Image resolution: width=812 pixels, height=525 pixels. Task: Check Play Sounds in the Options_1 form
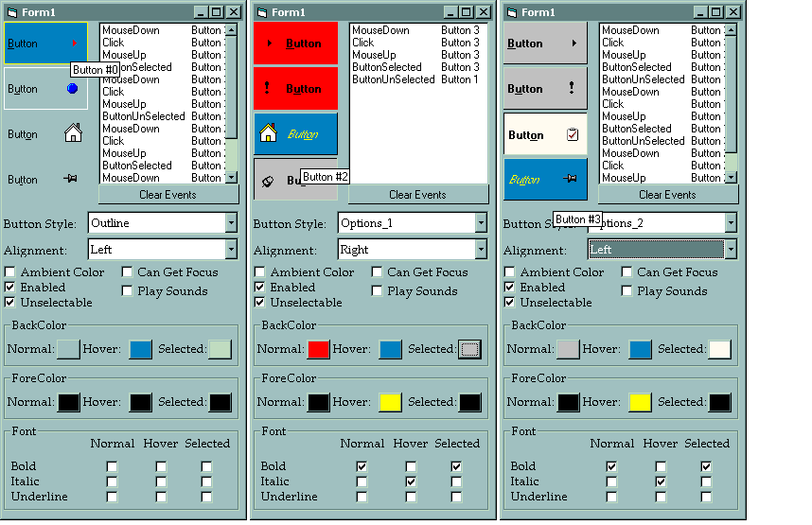378,291
